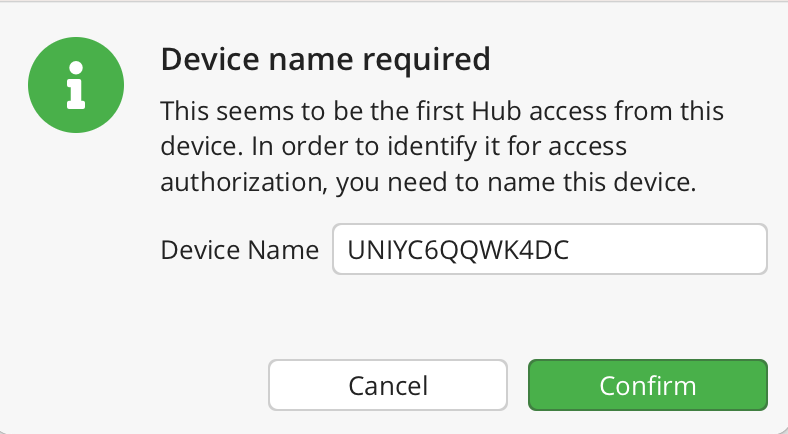Click inside the device name input box
Image resolution: width=788 pixels, height=434 pixels.
pos(549,249)
